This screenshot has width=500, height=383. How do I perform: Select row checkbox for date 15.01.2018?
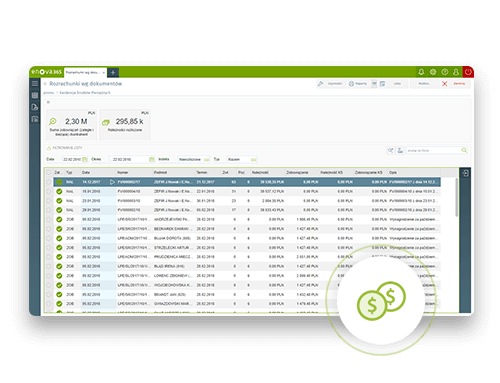point(49,191)
